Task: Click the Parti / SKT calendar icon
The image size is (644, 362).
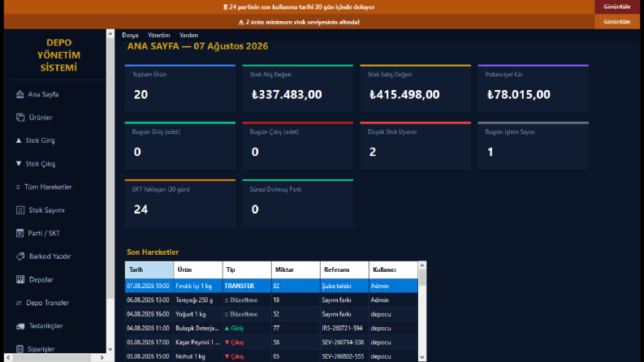Action: click(x=19, y=233)
